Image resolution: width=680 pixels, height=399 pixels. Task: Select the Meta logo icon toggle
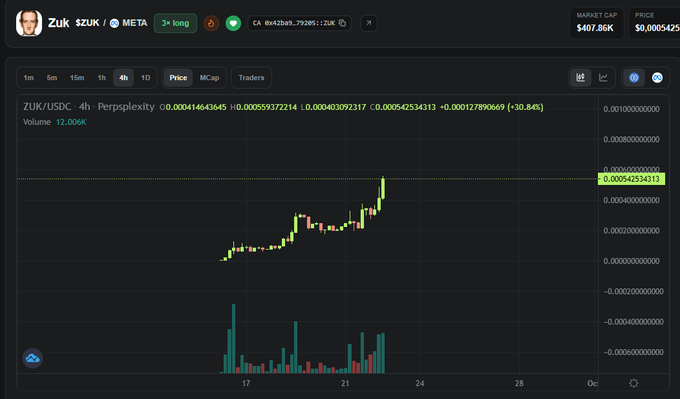tap(657, 78)
